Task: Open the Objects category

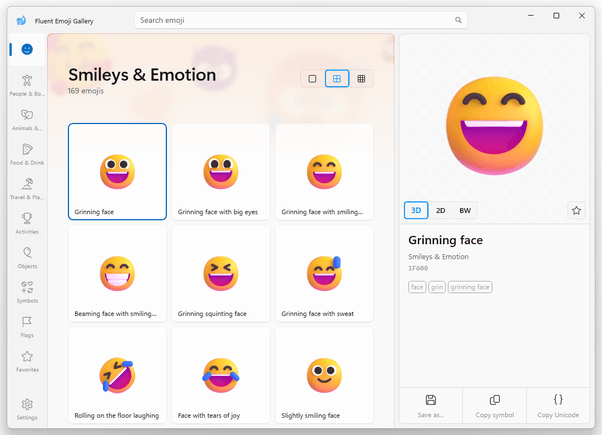Action: pos(27,258)
